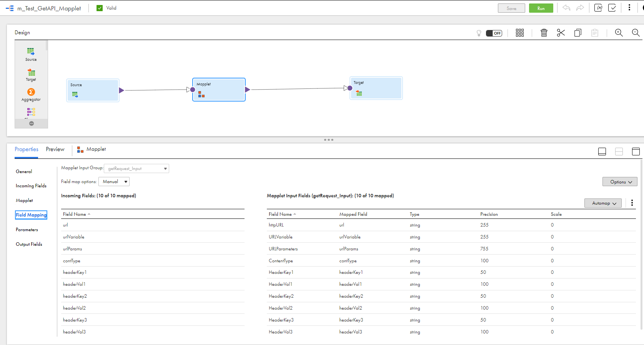The height and width of the screenshot is (345, 644).
Task: Open the Automap dropdown button
Action: click(603, 203)
